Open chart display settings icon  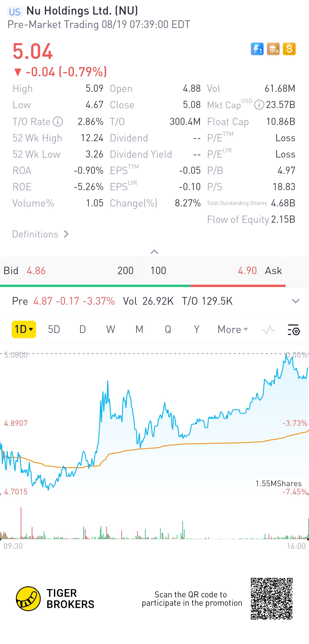tap(294, 330)
